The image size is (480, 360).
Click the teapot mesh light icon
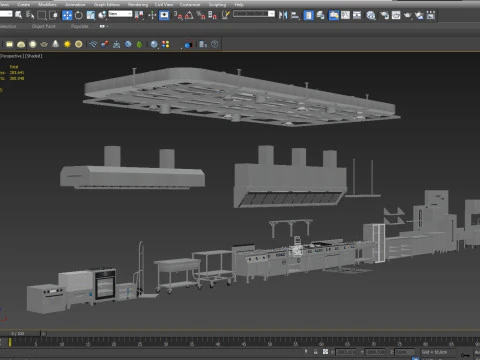tap(44, 44)
